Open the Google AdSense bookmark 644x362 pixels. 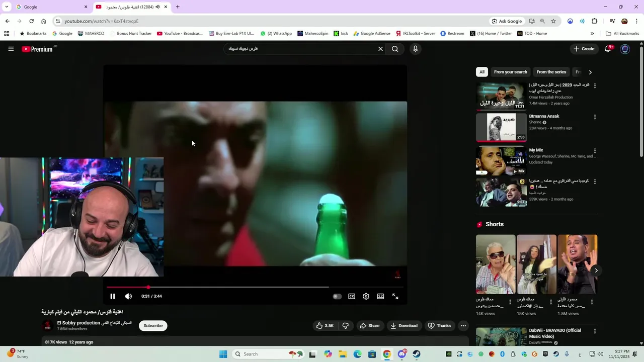(x=372, y=34)
